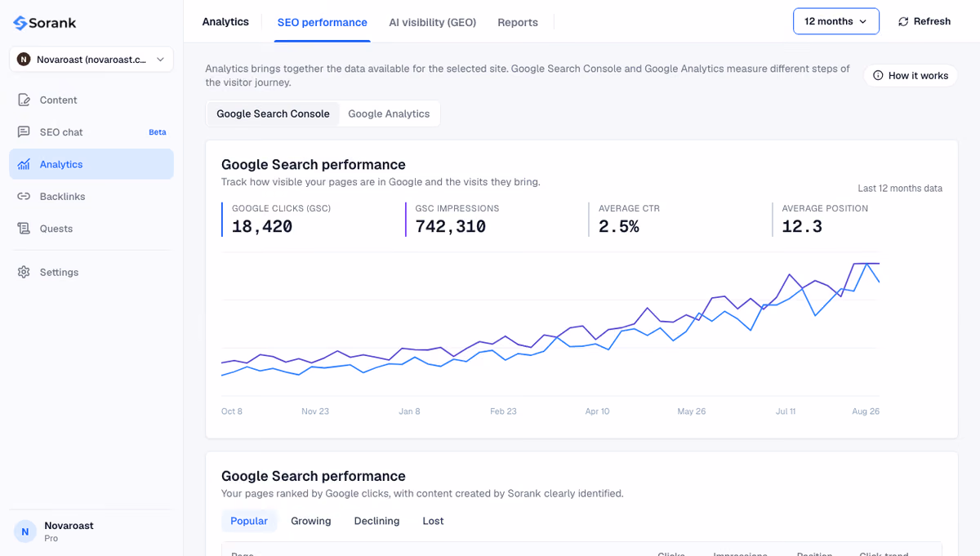Open Backlinks in the sidebar
980x556 pixels.
point(91,197)
